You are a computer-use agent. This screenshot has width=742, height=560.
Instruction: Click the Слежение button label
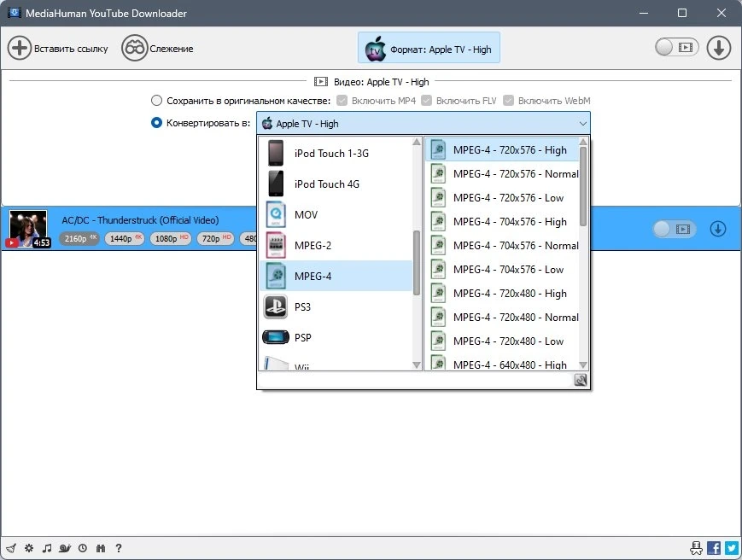click(172, 49)
